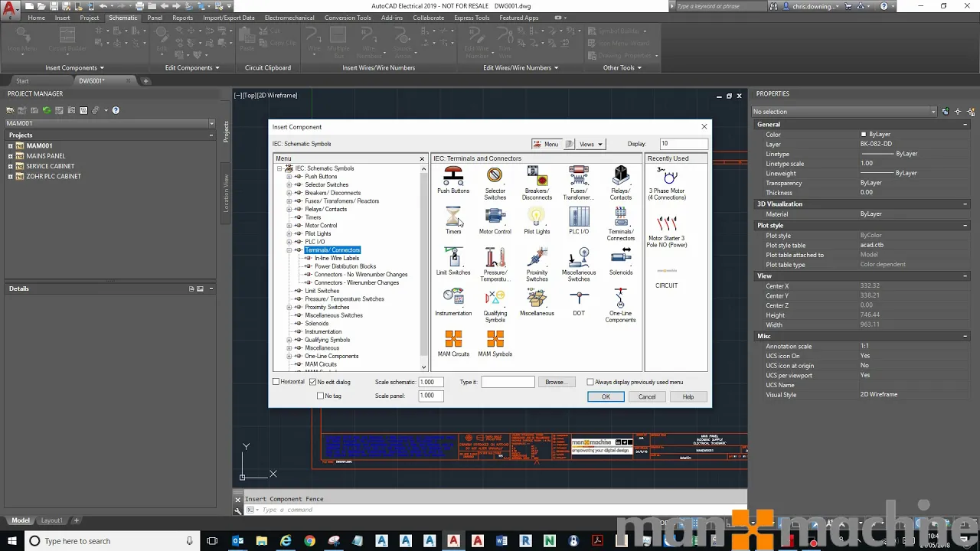Enable the No tag checkbox

(x=320, y=396)
